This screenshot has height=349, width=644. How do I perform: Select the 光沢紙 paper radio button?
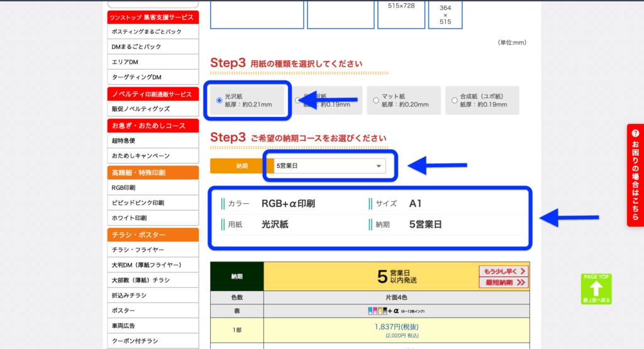(x=219, y=100)
